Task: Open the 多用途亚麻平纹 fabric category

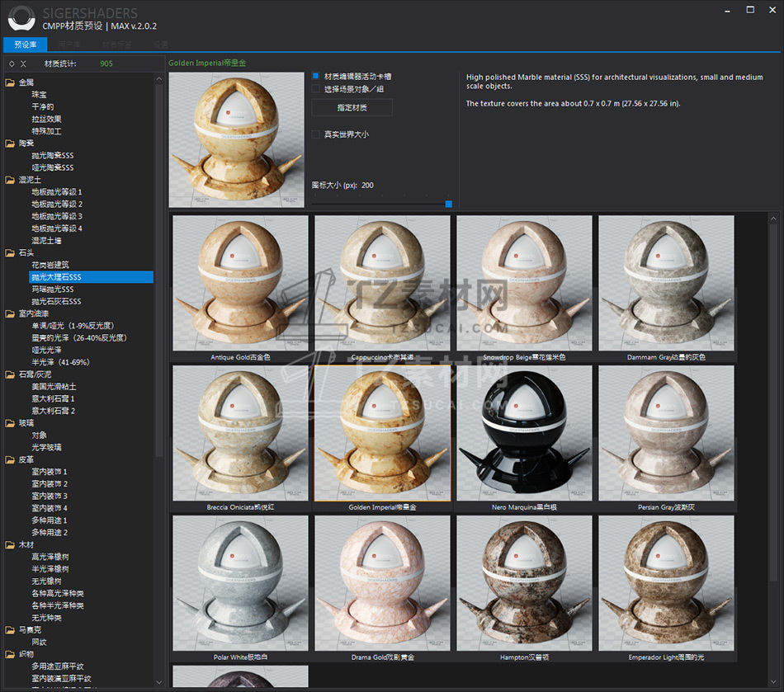Action: (x=58, y=666)
